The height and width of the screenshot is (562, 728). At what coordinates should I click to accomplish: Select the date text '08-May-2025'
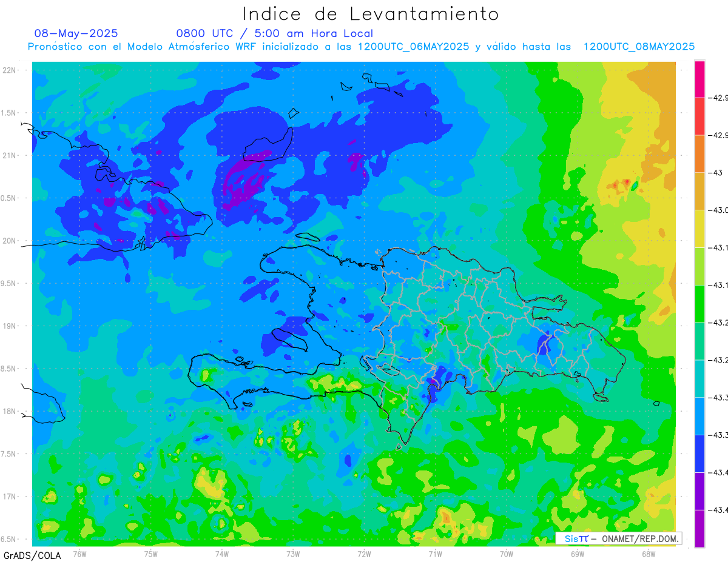76,33
